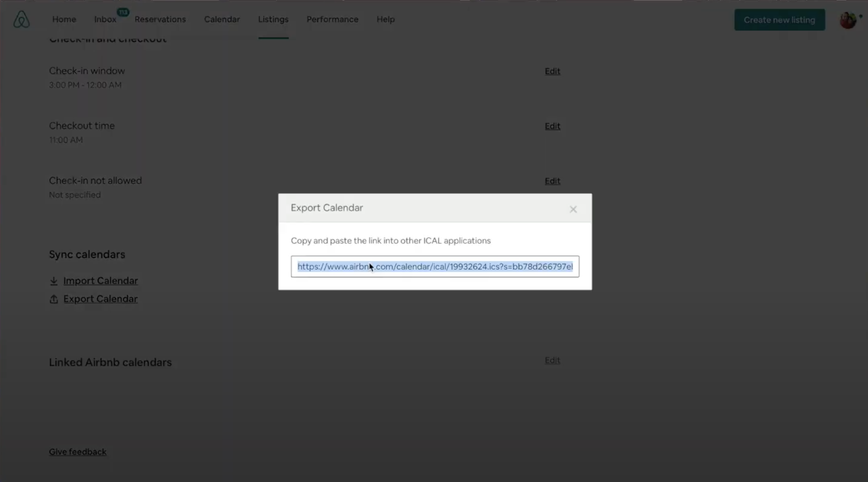Image resolution: width=868 pixels, height=482 pixels.
Task: Open the Give feedback link
Action: (78, 452)
